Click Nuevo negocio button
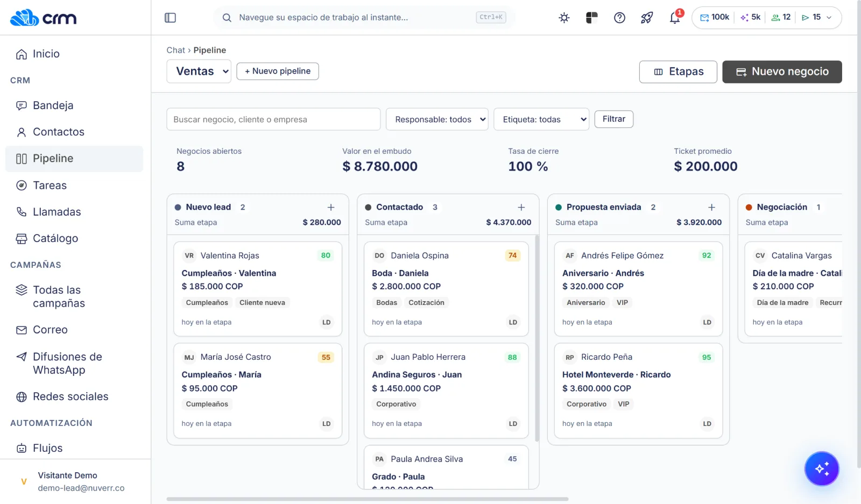Image resolution: width=861 pixels, height=504 pixels. (x=782, y=72)
